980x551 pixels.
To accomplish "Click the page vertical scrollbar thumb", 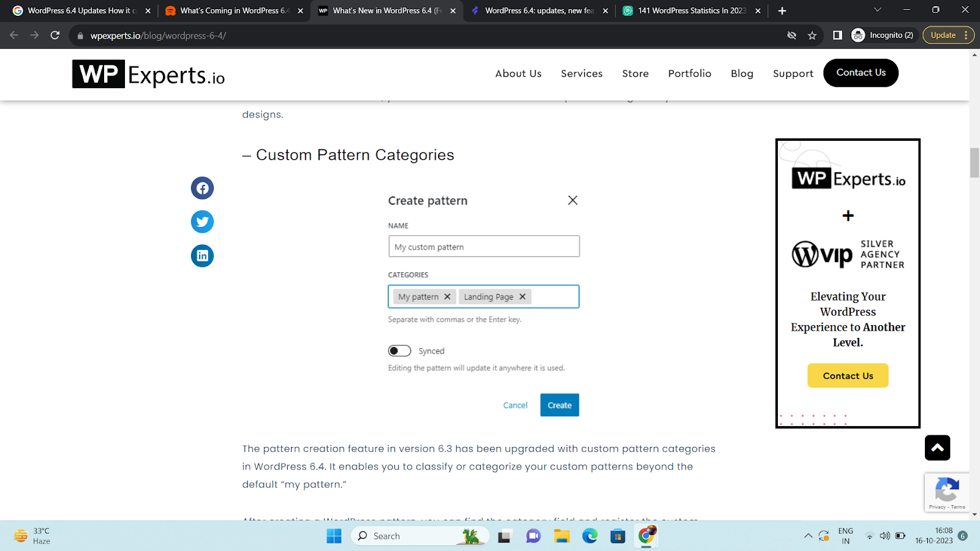I will click(974, 163).
